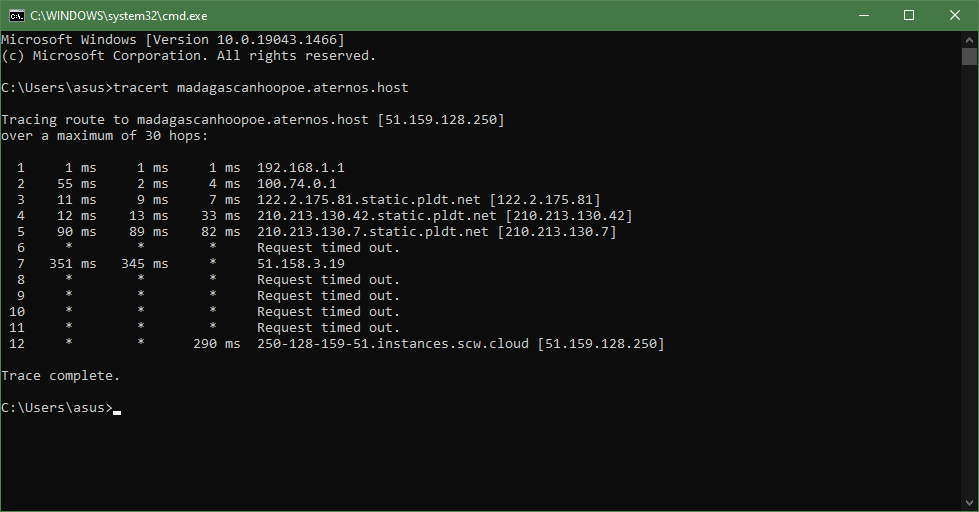Click the tracert madagascanhoopoe.aternos.host command text
Viewport: 979px width, 512px height.
pyautogui.click(x=261, y=88)
